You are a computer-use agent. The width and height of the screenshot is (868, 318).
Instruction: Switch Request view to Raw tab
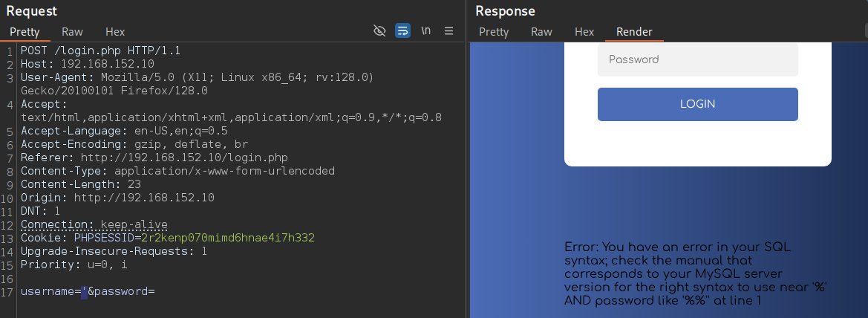point(72,32)
